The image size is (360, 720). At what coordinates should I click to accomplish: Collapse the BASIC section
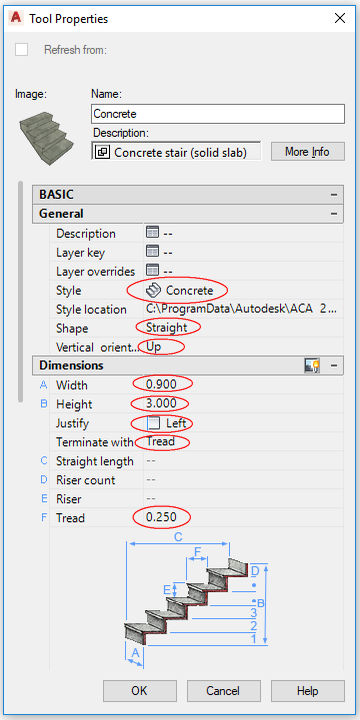334,195
